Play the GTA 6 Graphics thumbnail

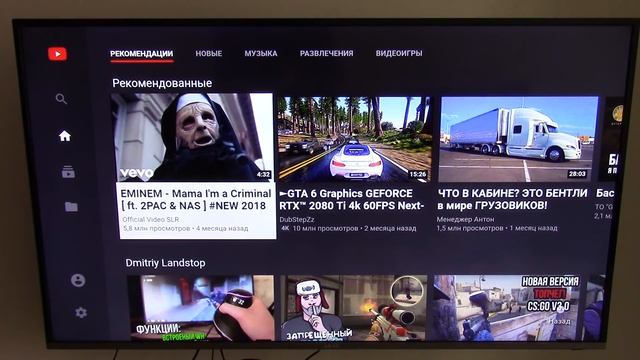354,139
